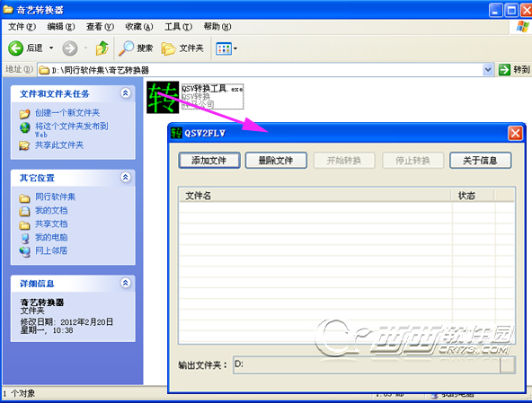Toggle the Folders pane button

click(x=182, y=48)
